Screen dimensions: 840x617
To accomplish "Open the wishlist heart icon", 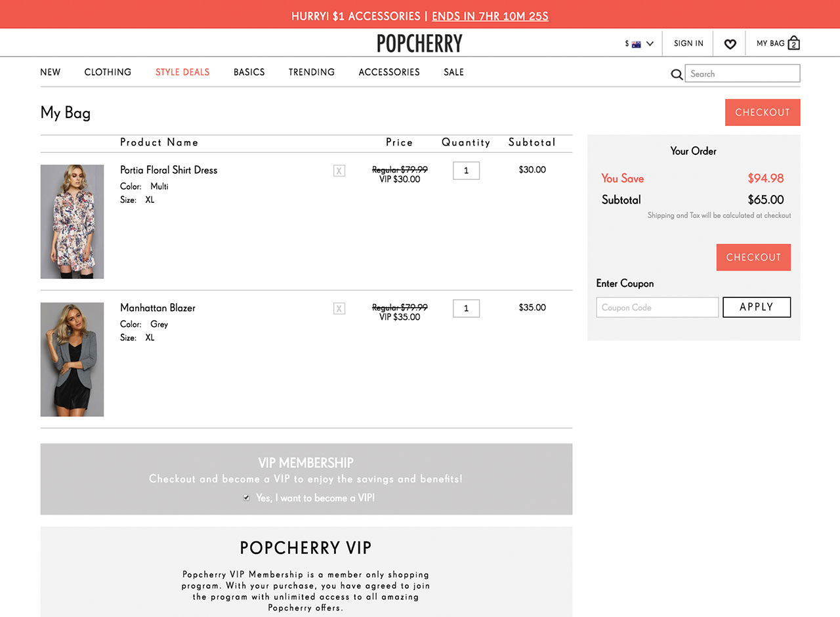I will coord(730,44).
